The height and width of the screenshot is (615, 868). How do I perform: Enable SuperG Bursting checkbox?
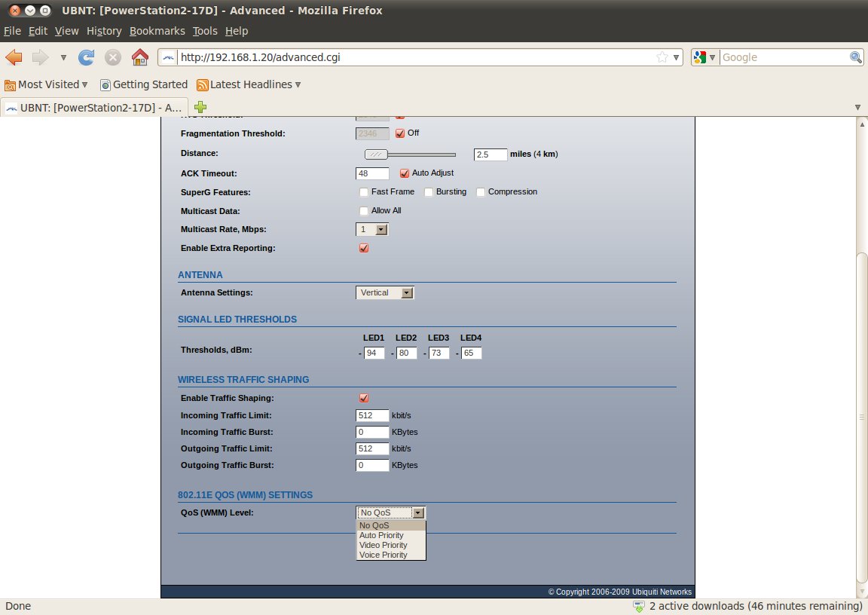429,192
